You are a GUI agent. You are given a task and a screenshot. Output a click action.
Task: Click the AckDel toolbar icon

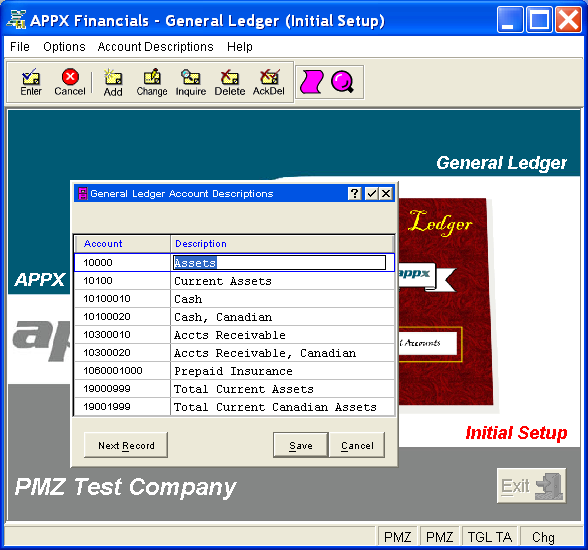click(x=269, y=82)
